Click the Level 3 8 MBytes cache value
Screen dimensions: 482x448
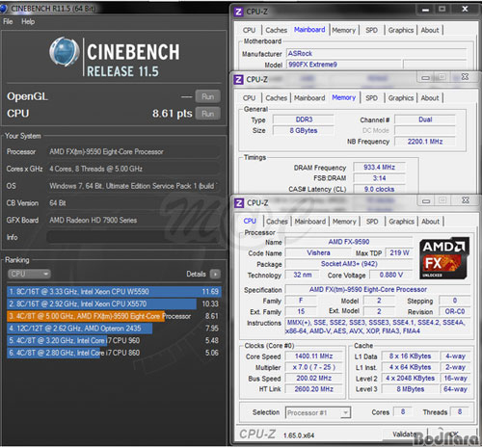410,389
